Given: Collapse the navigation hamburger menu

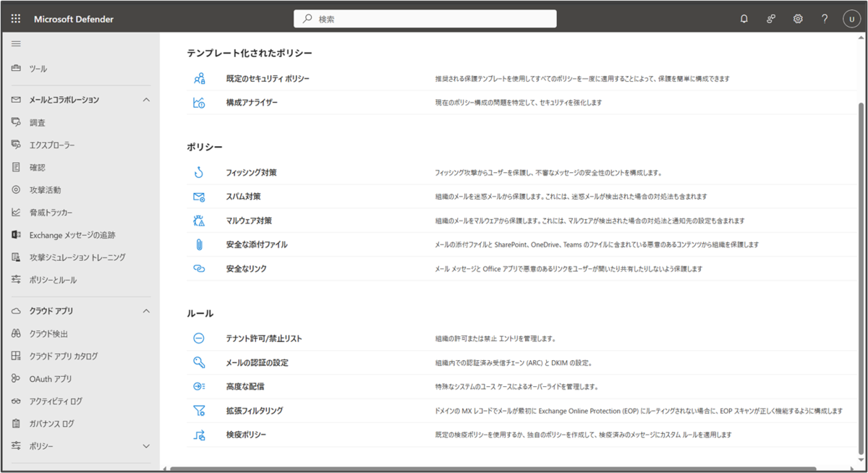Looking at the screenshot, I should 16,44.
